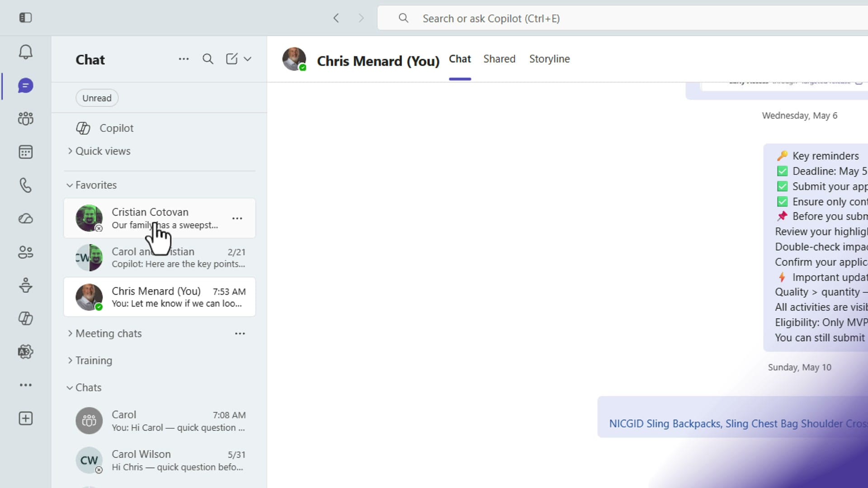The height and width of the screenshot is (488, 868).
Task: Open Teams and channels icon
Action: 26,119
